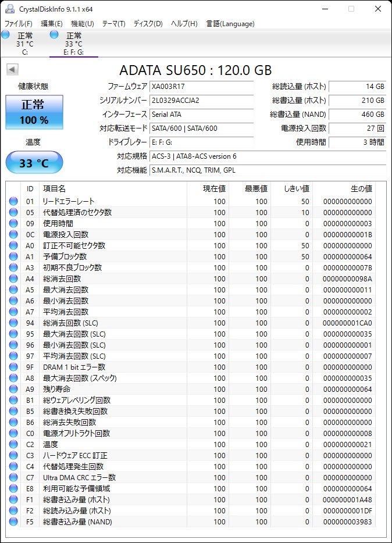
Task: Click the 使用時間 value 3 時間
Action: [x=357, y=142]
